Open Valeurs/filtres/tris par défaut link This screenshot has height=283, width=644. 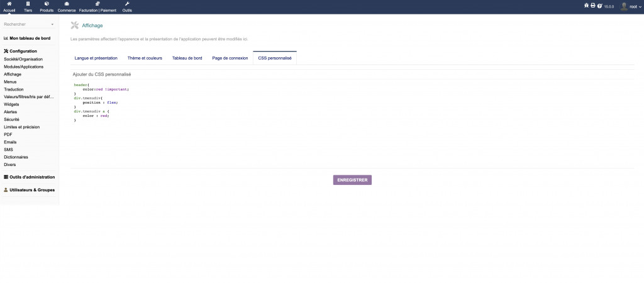pos(28,97)
